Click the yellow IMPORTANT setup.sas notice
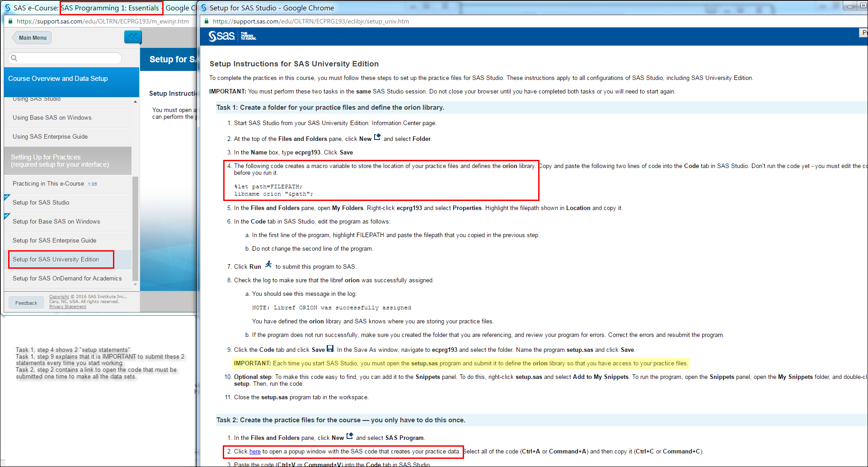This screenshot has width=868, height=467. click(461, 364)
